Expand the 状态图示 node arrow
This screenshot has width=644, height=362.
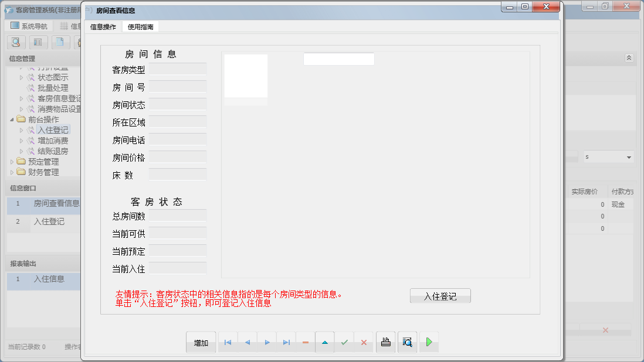pyautogui.click(x=21, y=77)
